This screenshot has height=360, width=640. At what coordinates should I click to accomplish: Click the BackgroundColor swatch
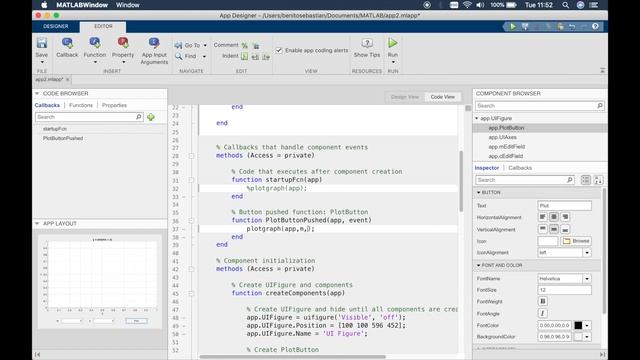[x=578, y=337]
